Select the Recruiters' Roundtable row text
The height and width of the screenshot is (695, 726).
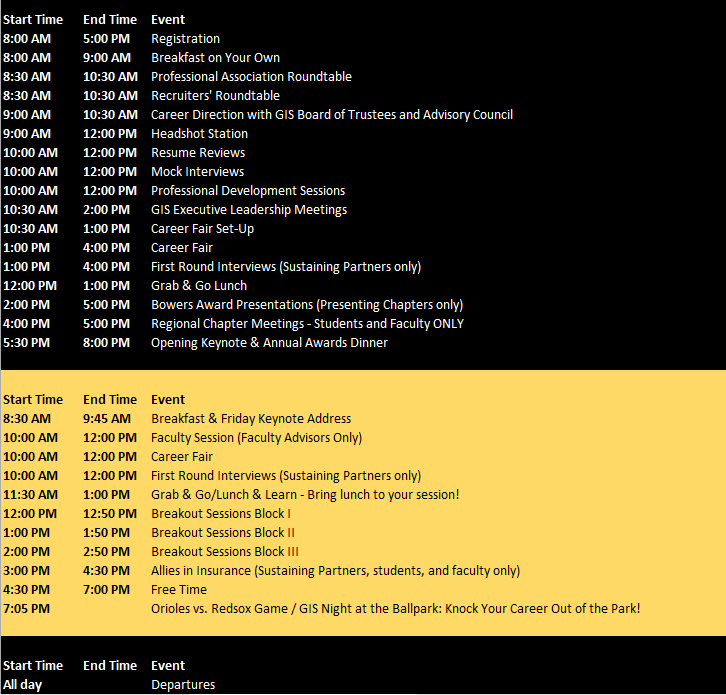pyautogui.click(x=215, y=96)
